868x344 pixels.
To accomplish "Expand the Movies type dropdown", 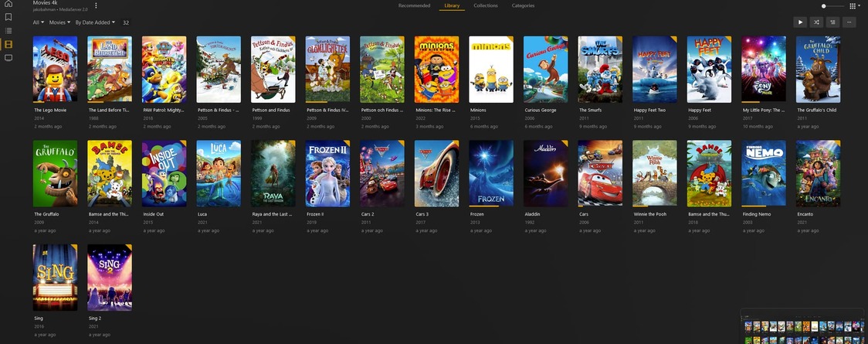I will [x=59, y=22].
